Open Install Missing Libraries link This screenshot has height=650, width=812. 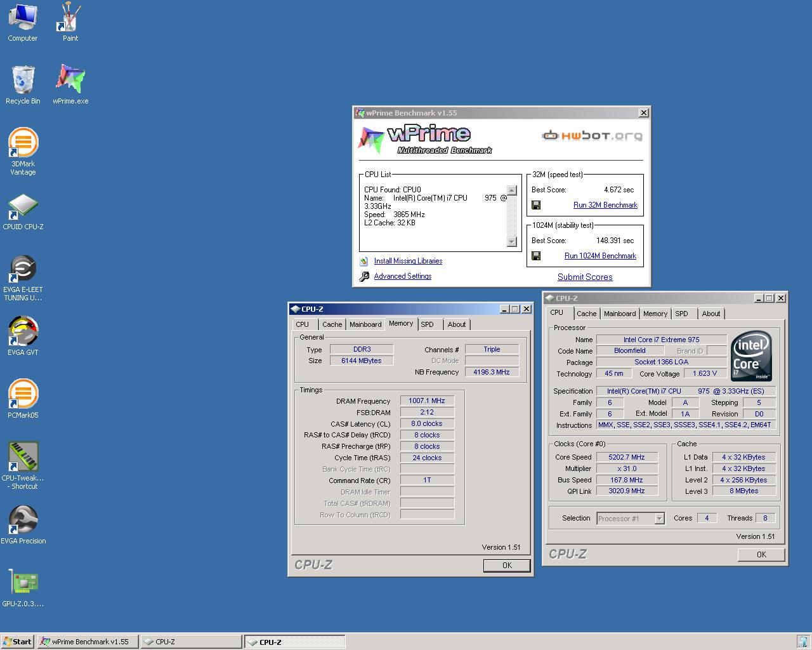point(408,261)
